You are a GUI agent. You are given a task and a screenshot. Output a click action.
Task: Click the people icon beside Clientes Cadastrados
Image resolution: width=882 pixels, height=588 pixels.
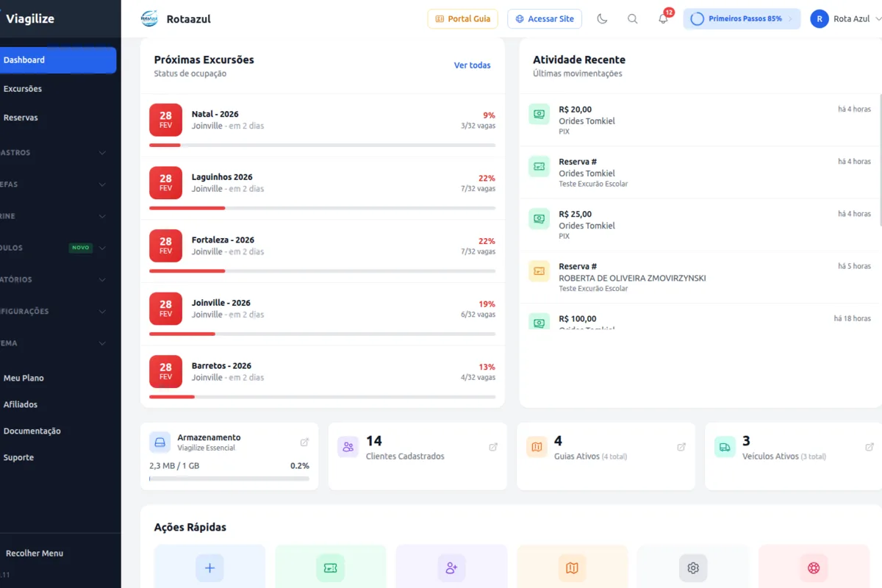348,447
